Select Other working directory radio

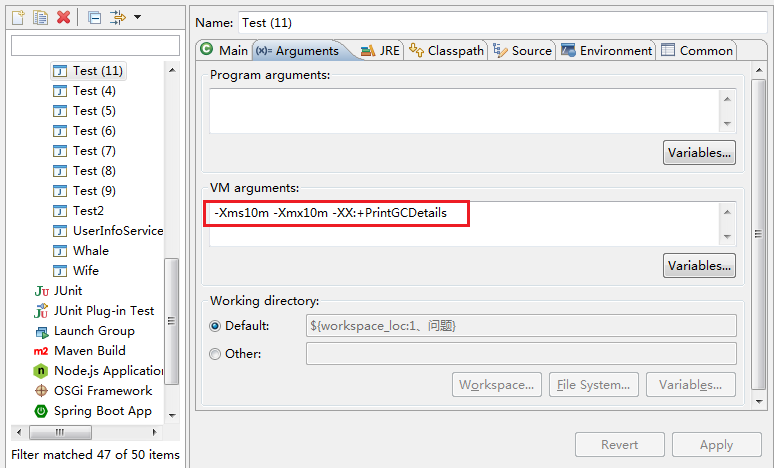point(215,354)
